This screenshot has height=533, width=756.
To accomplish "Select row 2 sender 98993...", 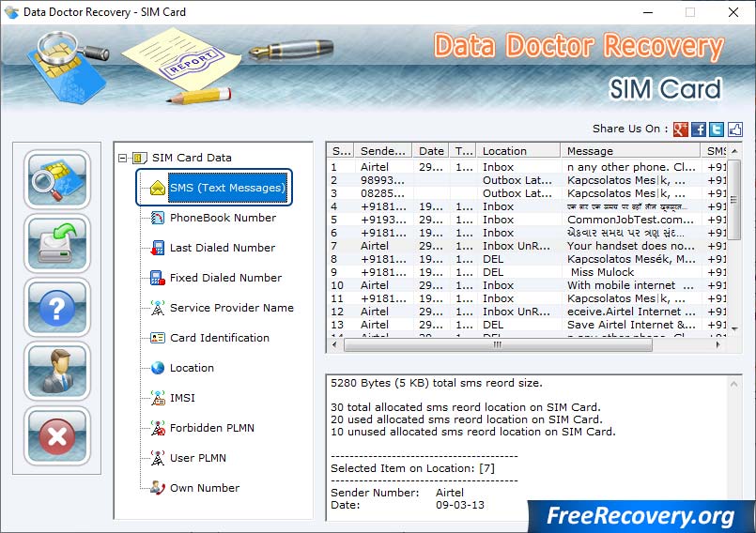I will tap(382, 180).
